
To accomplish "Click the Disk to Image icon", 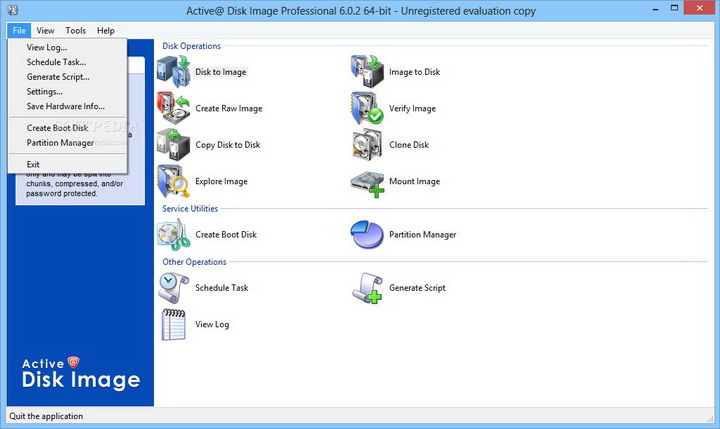I will click(174, 72).
